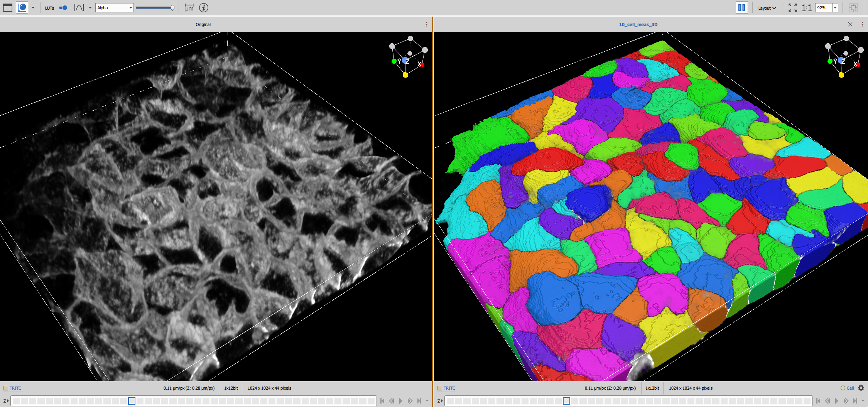This screenshot has height=407, width=868.
Task: Open settings gear next to Cell
Action: 861,388
